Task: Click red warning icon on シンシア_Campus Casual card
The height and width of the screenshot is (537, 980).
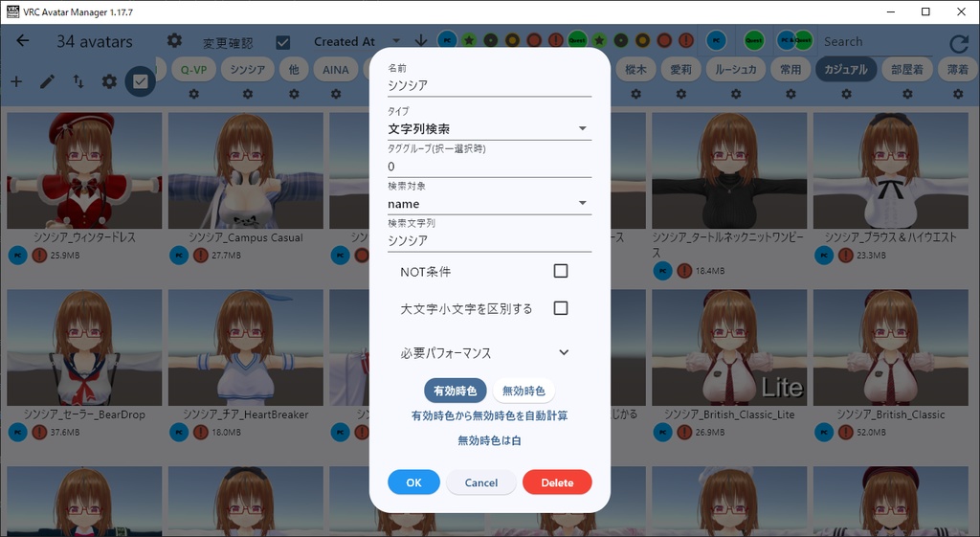Action: coord(201,255)
